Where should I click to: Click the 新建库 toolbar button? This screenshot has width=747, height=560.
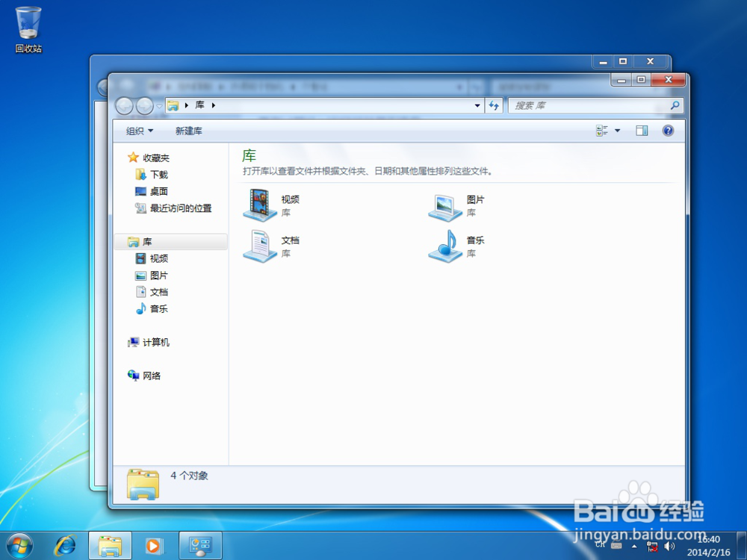coord(189,131)
